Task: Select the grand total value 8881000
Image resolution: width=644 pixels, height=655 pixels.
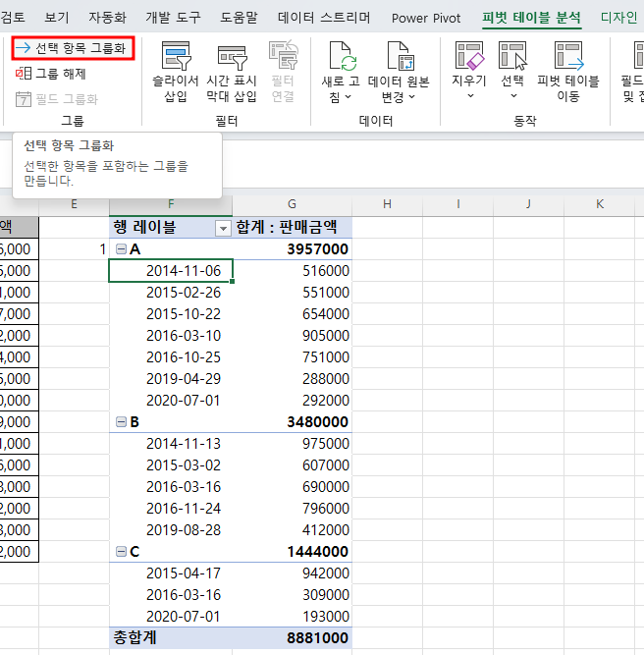Action: (292, 638)
